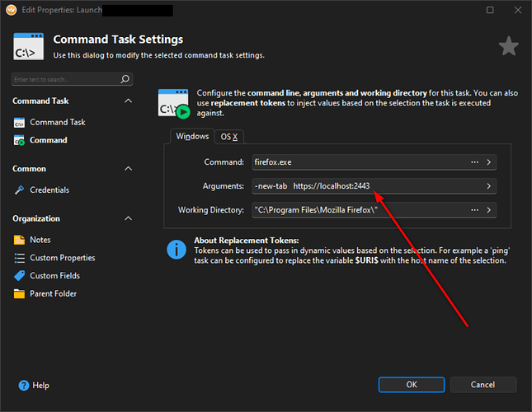Collapse the Organization section

[x=128, y=218]
